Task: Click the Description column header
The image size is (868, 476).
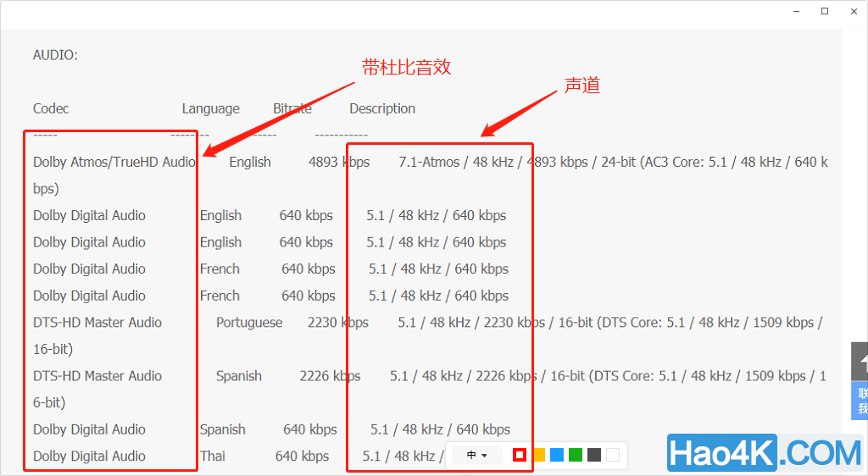Action: point(382,109)
